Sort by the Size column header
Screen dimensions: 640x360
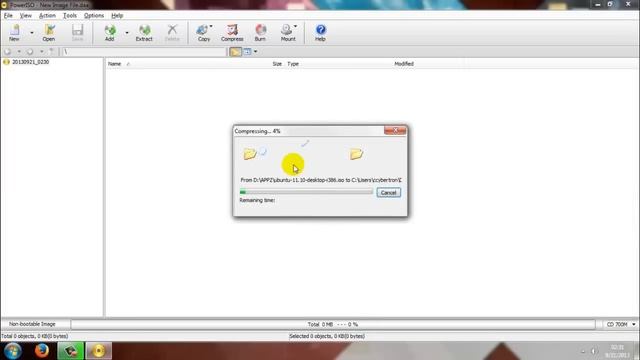click(277, 64)
